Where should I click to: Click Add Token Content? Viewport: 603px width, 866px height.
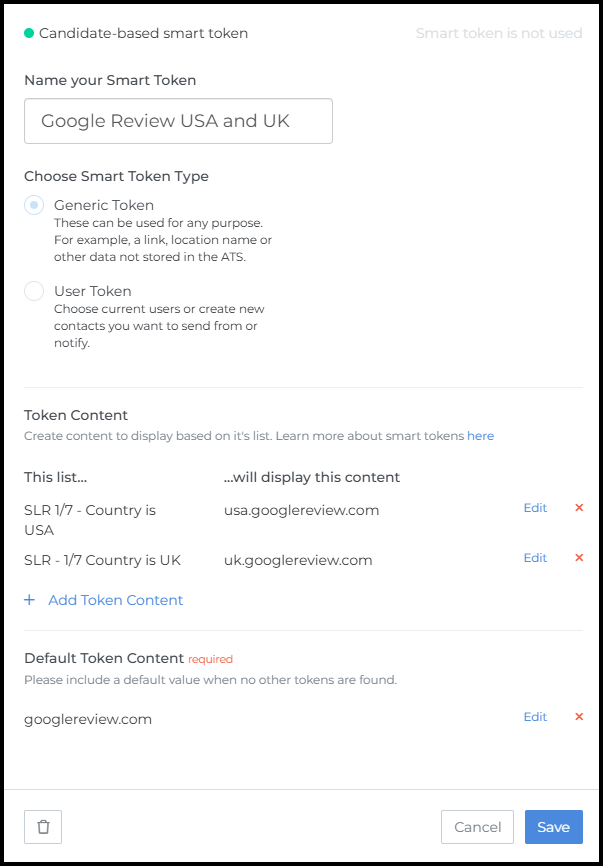[x=115, y=600]
